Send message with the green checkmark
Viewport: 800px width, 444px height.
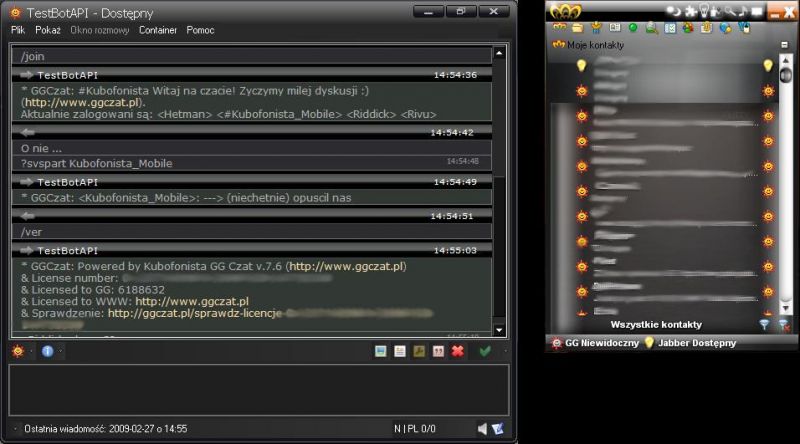(485, 351)
